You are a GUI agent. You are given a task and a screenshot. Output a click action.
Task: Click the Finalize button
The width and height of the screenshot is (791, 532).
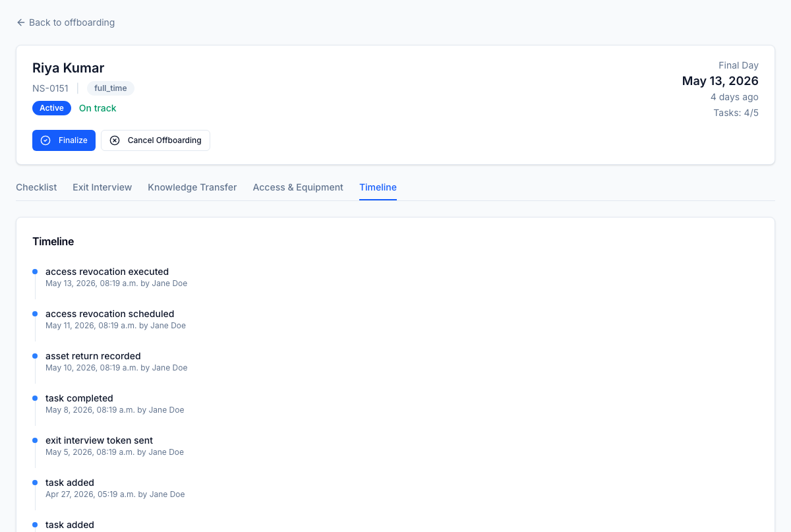click(64, 140)
